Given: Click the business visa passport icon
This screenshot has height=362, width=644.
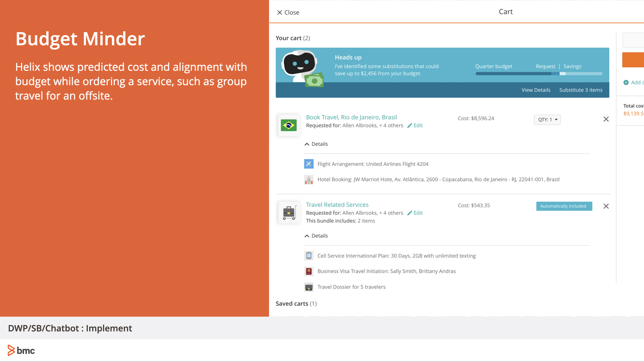Looking at the screenshot, I should click(309, 271).
